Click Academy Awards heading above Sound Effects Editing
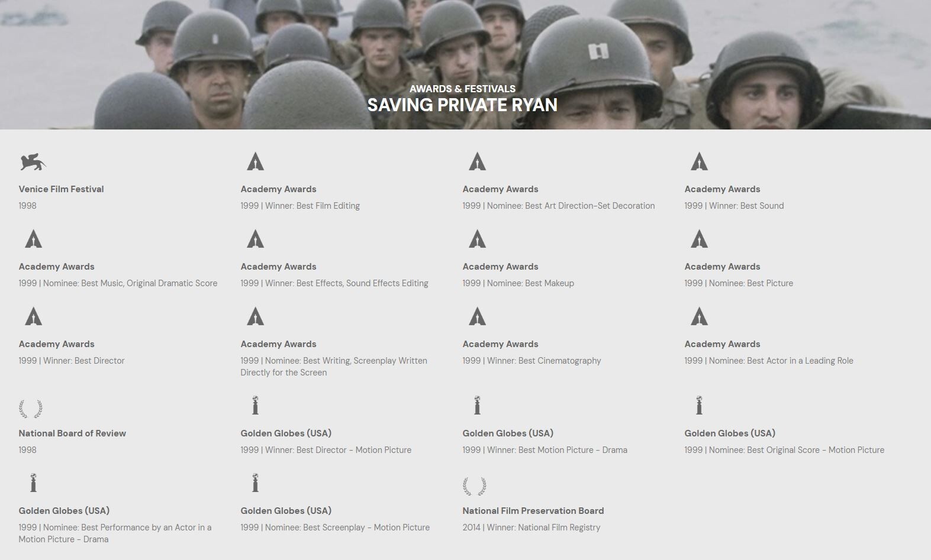The image size is (931, 560). tap(278, 267)
